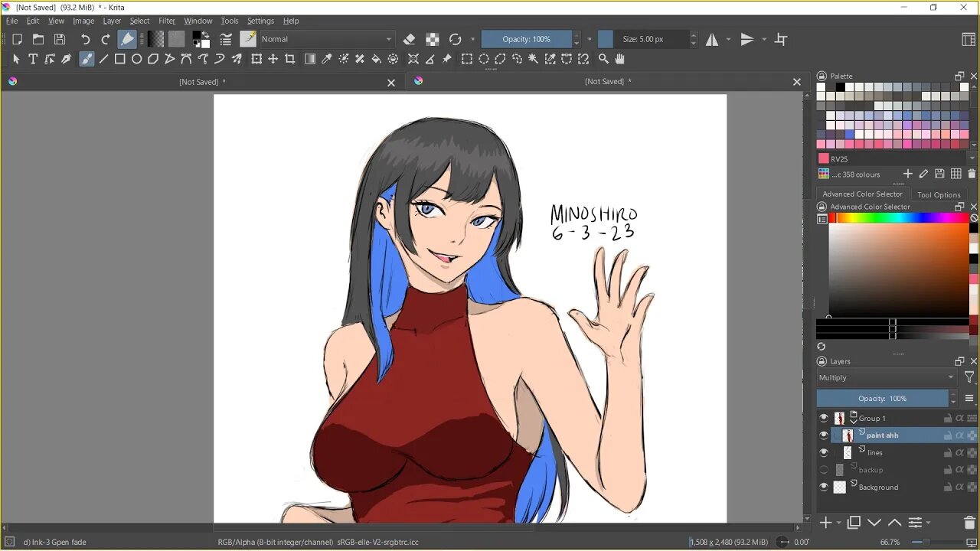Hide the Group 1 layer
The image size is (980, 551).
point(824,418)
